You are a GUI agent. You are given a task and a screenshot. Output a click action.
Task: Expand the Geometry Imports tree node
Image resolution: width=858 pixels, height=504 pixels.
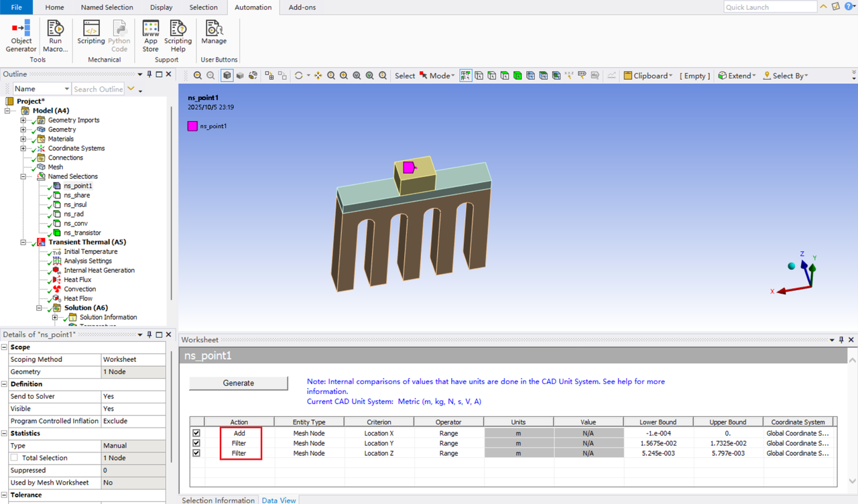click(x=23, y=121)
